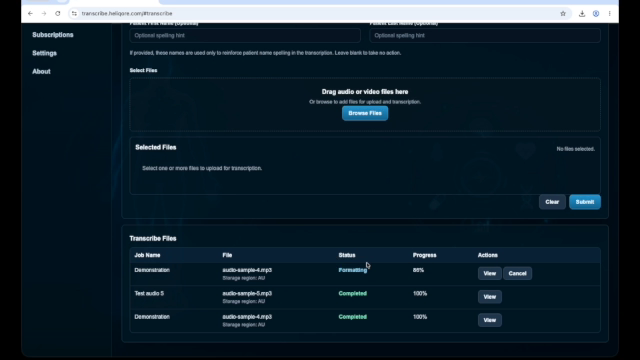Open site information icon in address bar
This screenshot has height=360, width=640.
tap(74, 13)
